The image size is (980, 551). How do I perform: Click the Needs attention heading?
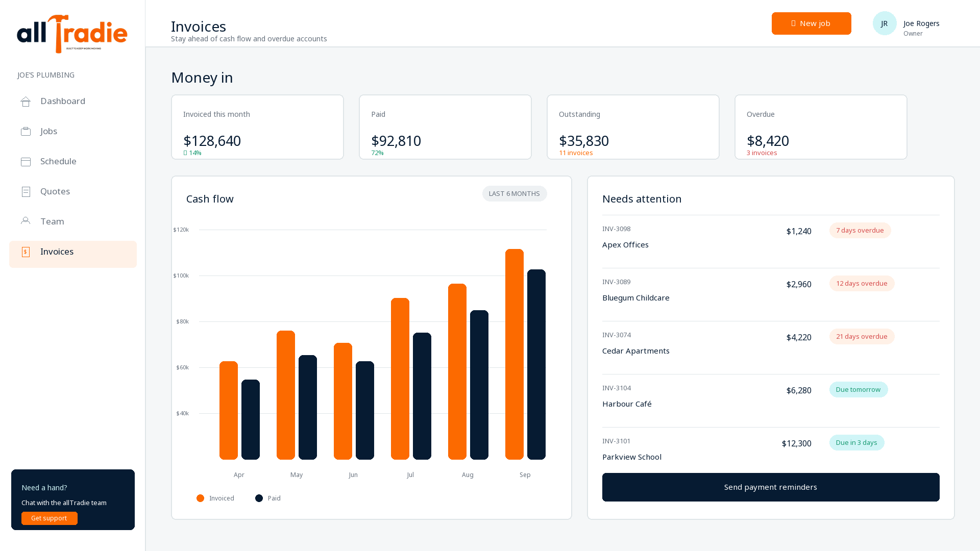point(642,199)
